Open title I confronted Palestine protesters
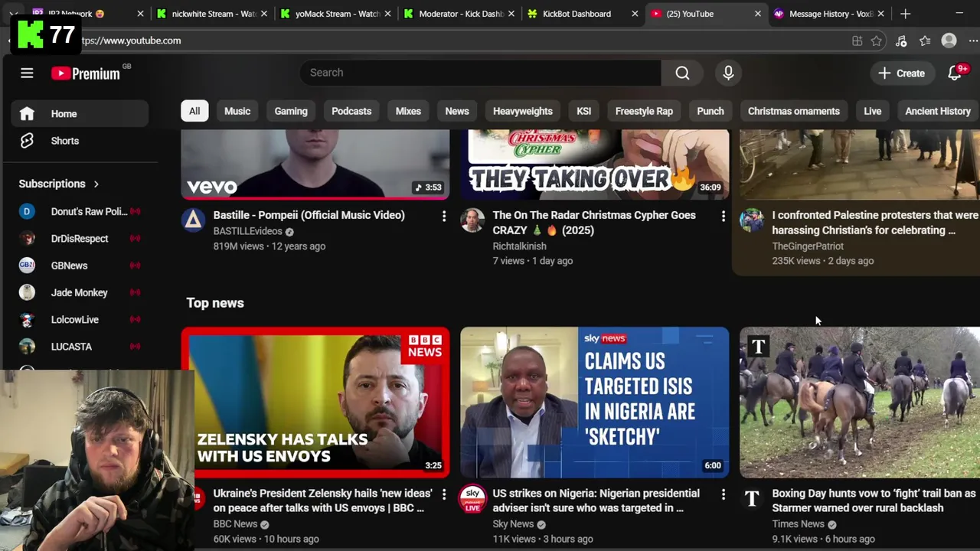 point(875,223)
